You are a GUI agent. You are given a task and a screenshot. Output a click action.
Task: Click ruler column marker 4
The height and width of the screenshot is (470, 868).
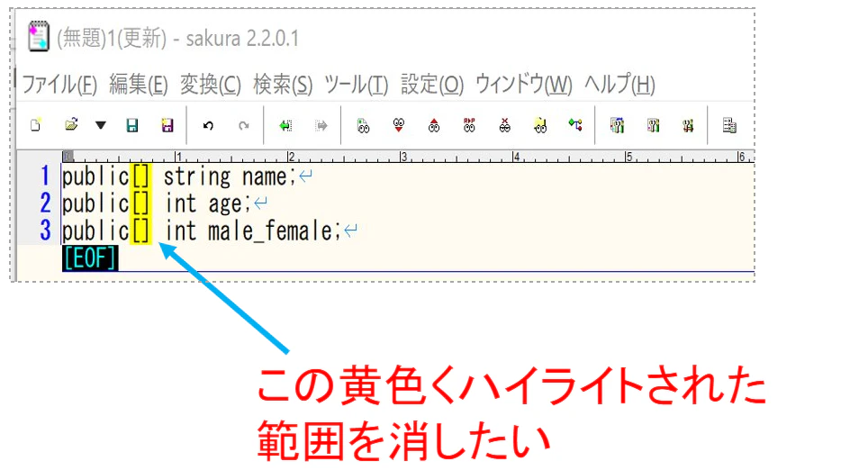[517, 157]
